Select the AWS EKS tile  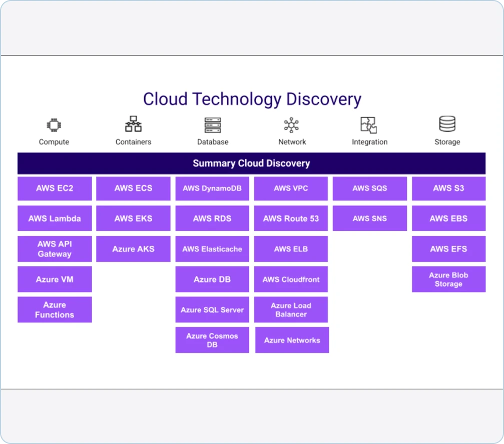(x=134, y=219)
